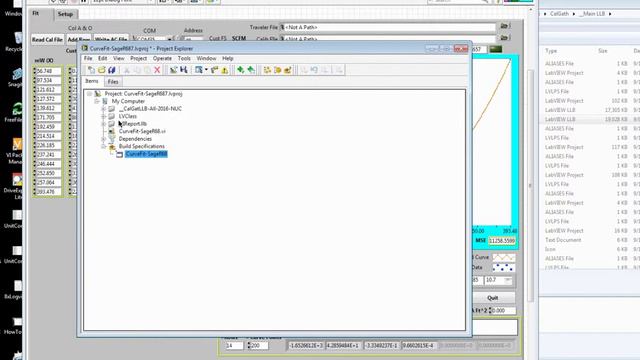Click Type column header in file explorer
The width and height of the screenshot is (640, 360).
551,51
